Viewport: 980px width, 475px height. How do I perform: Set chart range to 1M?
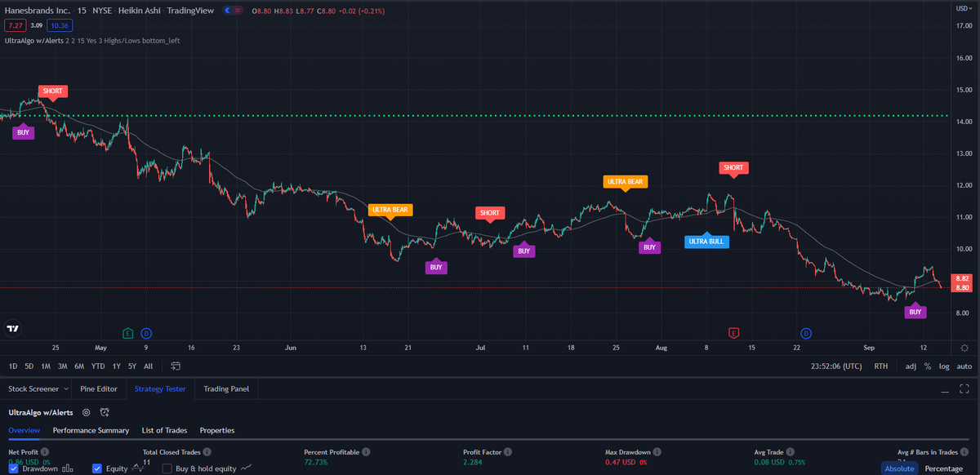(x=46, y=366)
